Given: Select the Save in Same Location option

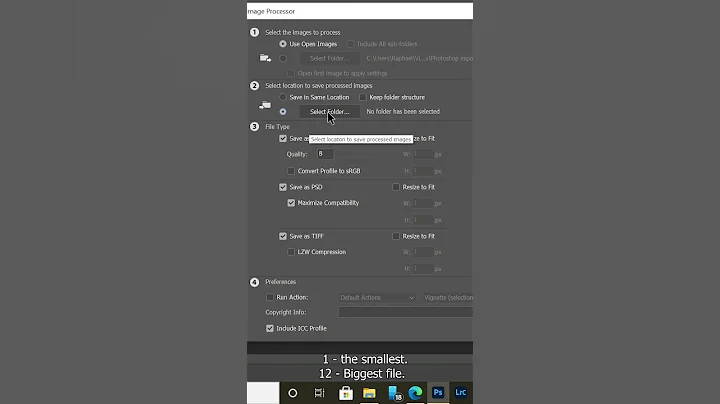Looking at the screenshot, I should pyautogui.click(x=283, y=97).
